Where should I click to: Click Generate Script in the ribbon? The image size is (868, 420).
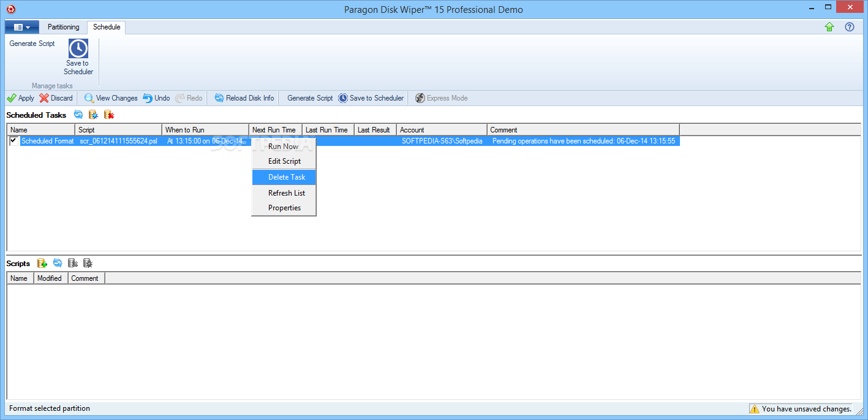pyautogui.click(x=32, y=44)
